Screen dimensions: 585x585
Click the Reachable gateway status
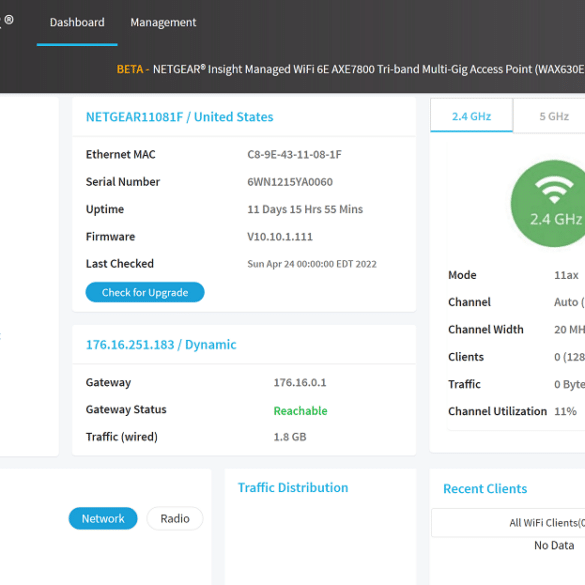300,410
